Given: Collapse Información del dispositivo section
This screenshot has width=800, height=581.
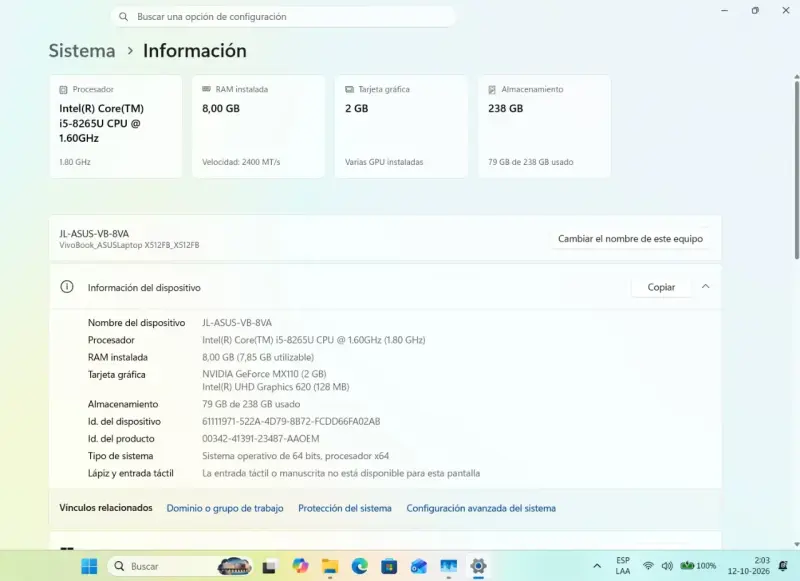Looking at the screenshot, I should click(x=706, y=287).
